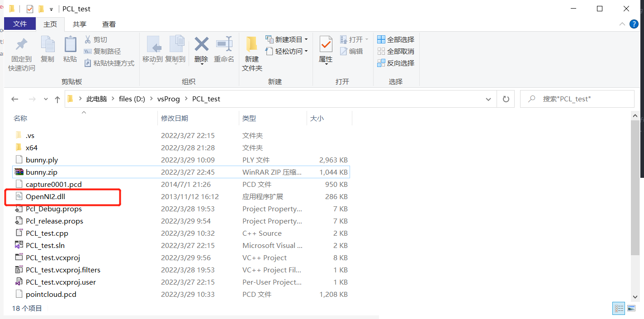Open the address bar history dropdown

(x=488, y=99)
